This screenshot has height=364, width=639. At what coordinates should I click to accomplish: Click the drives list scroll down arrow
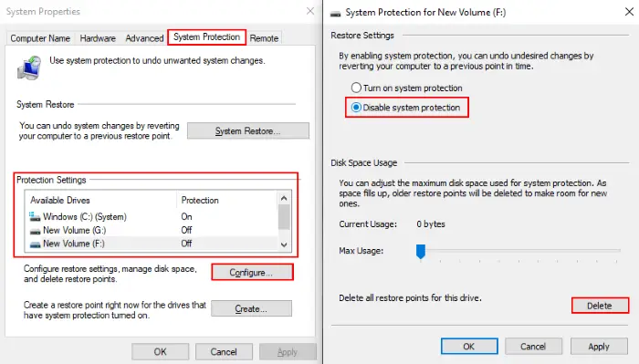click(284, 244)
